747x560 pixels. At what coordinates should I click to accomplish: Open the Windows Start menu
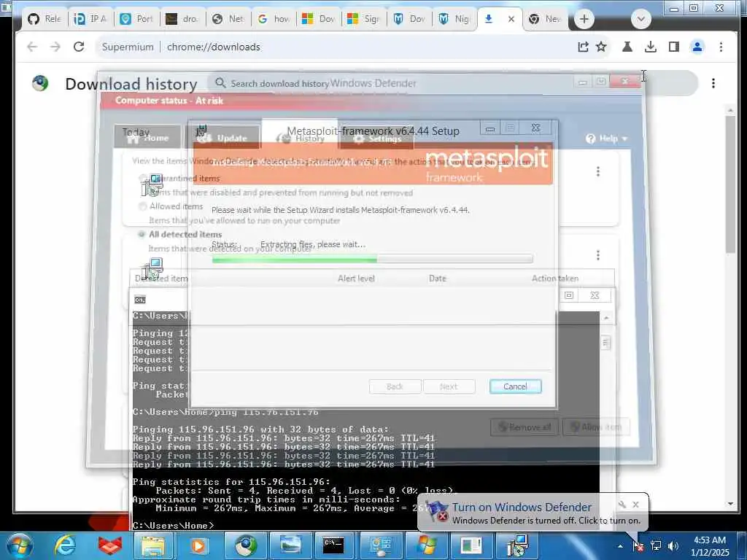click(19, 545)
